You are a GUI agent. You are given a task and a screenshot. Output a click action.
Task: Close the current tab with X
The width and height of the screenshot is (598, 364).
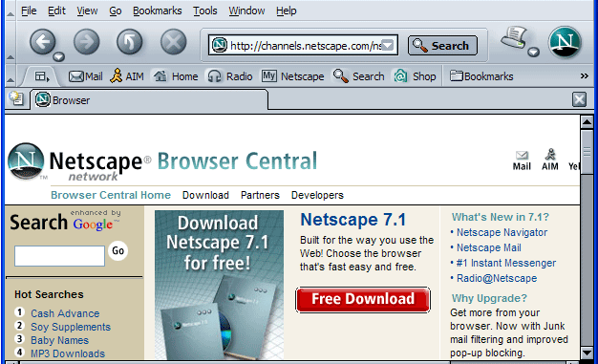click(579, 99)
